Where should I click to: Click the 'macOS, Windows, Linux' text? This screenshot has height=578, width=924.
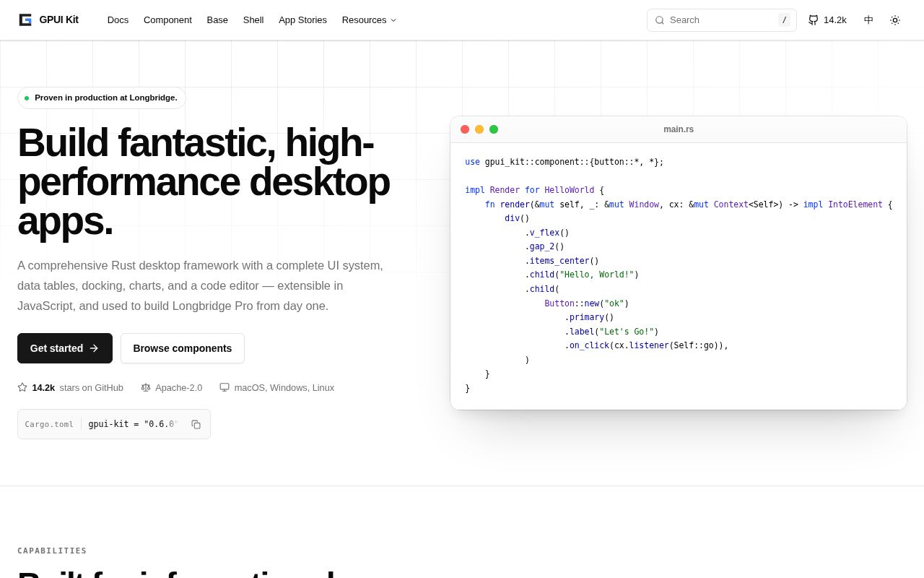tap(284, 387)
